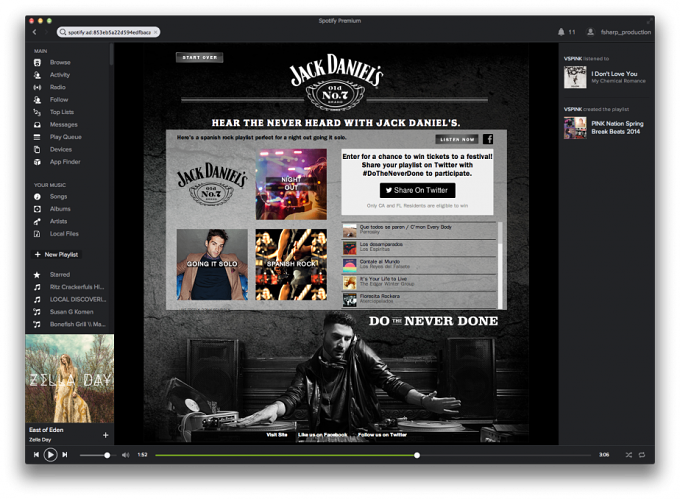Play track It's Your Life to Live
The width and height of the screenshot is (680, 499).
[x=419, y=283]
